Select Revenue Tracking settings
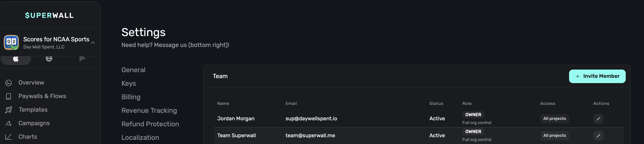Viewport: 644px width, 144px height. pyautogui.click(x=149, y=111)
